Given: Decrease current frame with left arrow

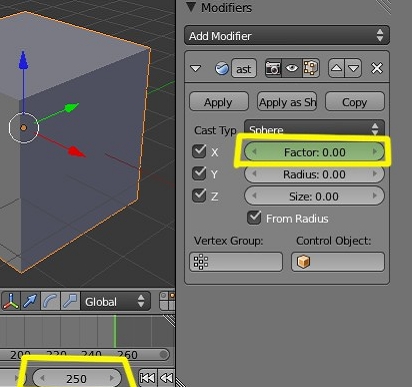Looking at the screenshot, I should pyautogui.click(x=42, y=378).
